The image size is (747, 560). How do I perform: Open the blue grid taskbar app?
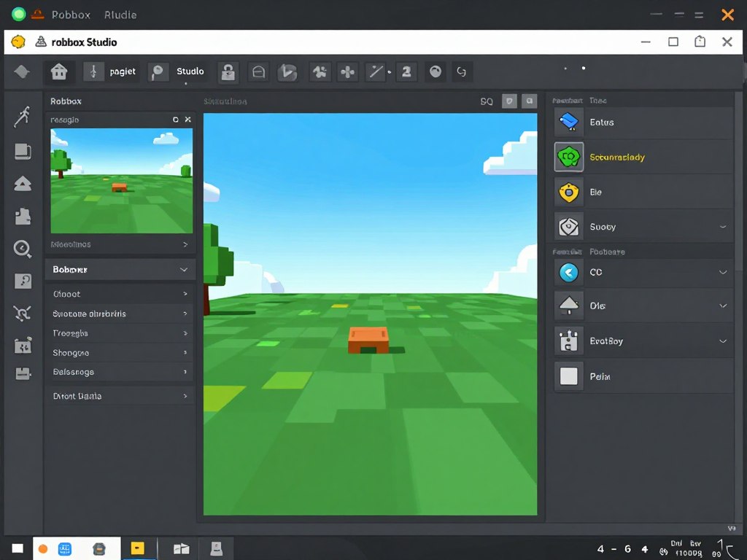point(65,549)
